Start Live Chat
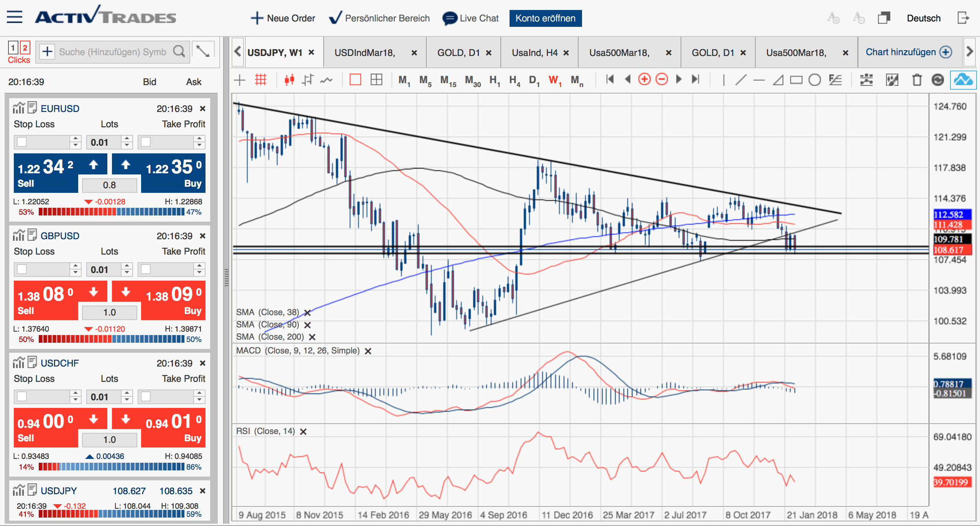 [x=470, y=18]
